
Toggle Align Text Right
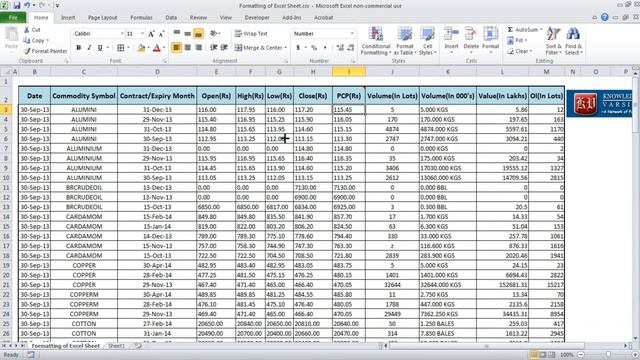(x=198, y=48)
